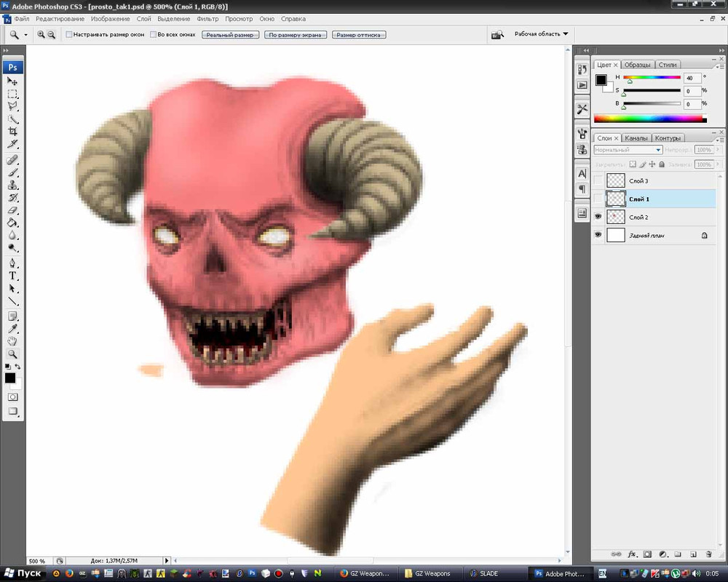Toggle Quick Mask mode

[12, 397]
